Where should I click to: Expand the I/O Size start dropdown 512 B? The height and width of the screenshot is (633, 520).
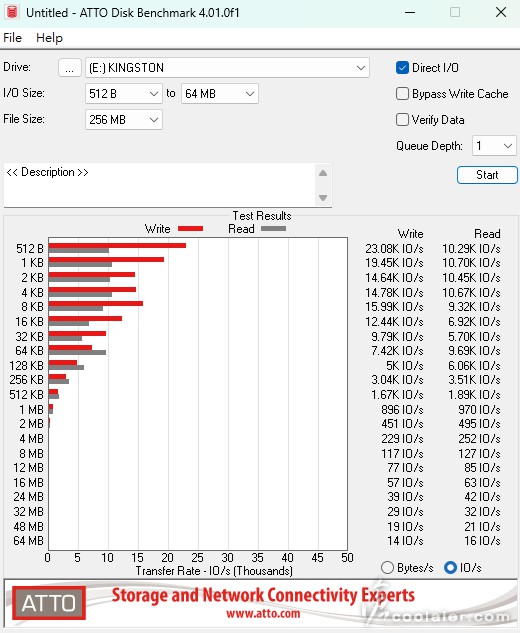coord(124,94)
